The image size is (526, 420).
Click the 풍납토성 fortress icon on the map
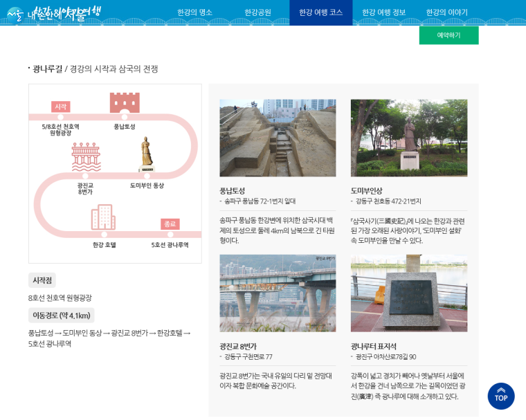click(x=125, y=104)
